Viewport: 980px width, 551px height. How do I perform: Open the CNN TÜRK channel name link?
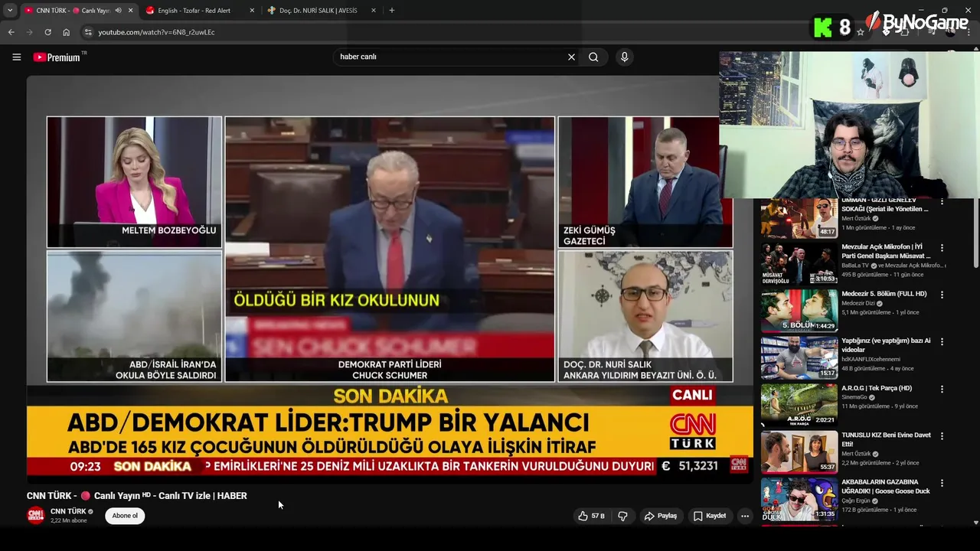pyautogui.click(x=68, y=511)
